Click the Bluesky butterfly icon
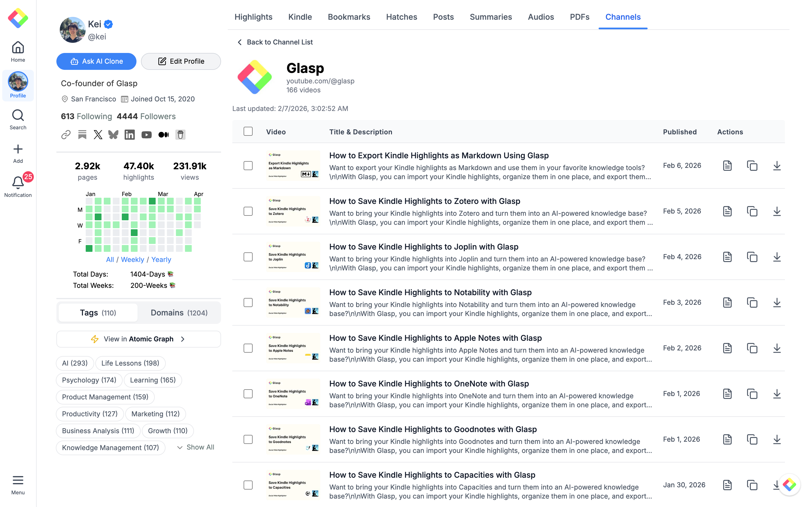This screenshot has width=812, height=507. click(x=113, y=135)
